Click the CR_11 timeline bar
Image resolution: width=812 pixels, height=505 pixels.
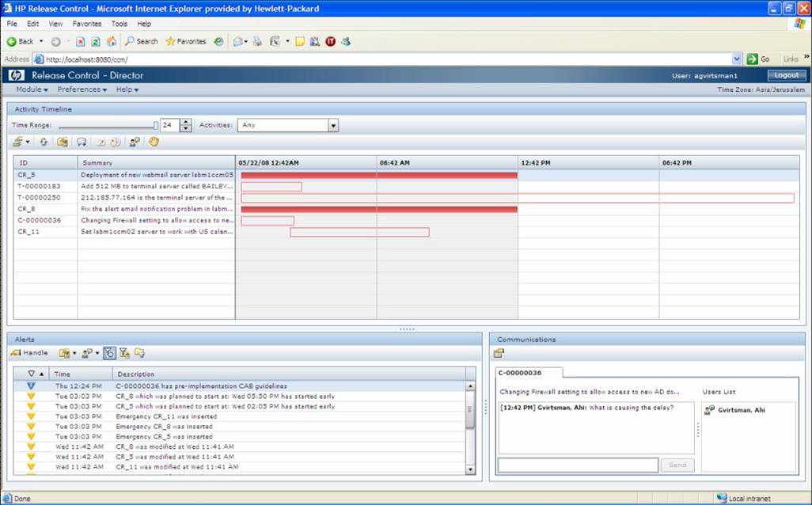click(x=359, y=232)
